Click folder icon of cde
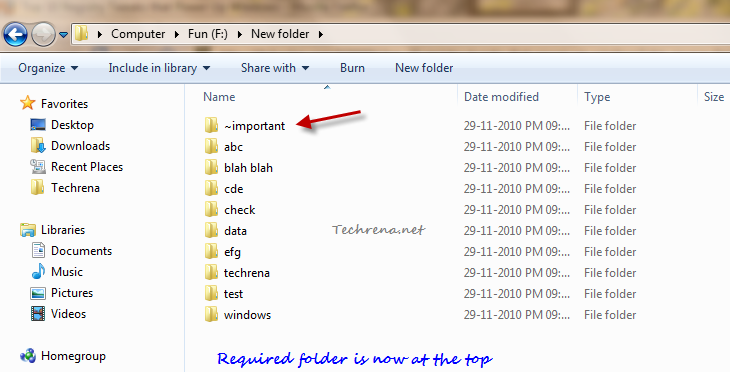 [211, 188]
